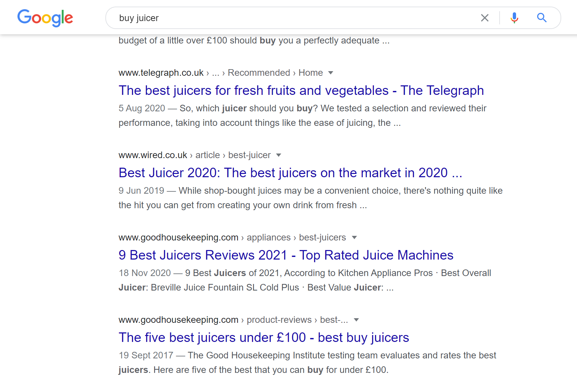Click the www.wired.co.uk breadcrumb URL
This screenshot has height=392, width=577.
click(194, 155)
